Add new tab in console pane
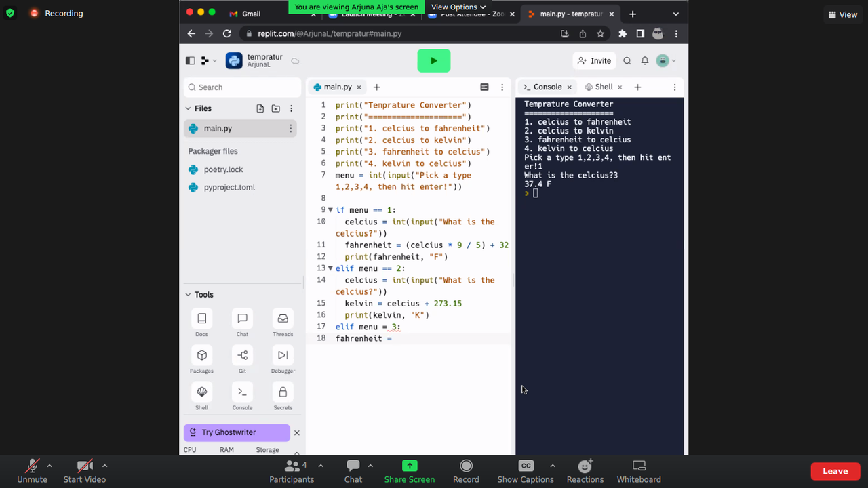Image resolution: width=868 pixels, height=488 pixels. coord(637,87)
